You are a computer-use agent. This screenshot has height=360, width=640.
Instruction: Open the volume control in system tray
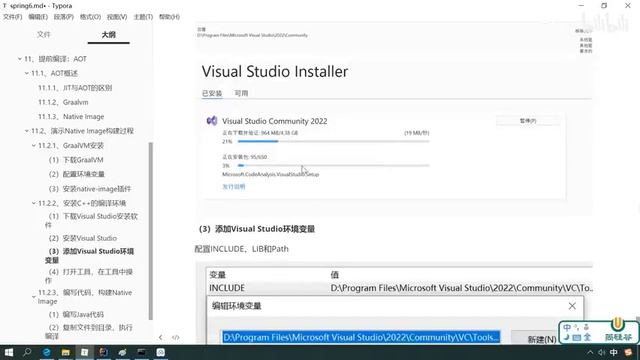pos(601,352)
